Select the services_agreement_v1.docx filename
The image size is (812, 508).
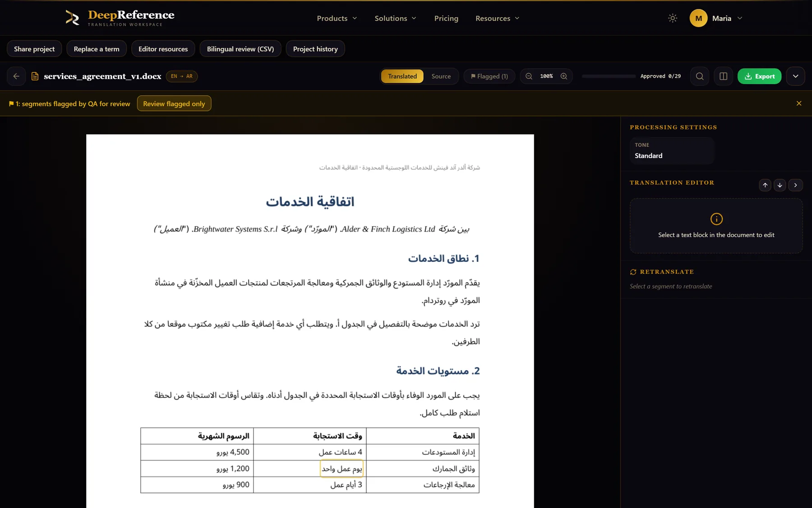(102, 76)
